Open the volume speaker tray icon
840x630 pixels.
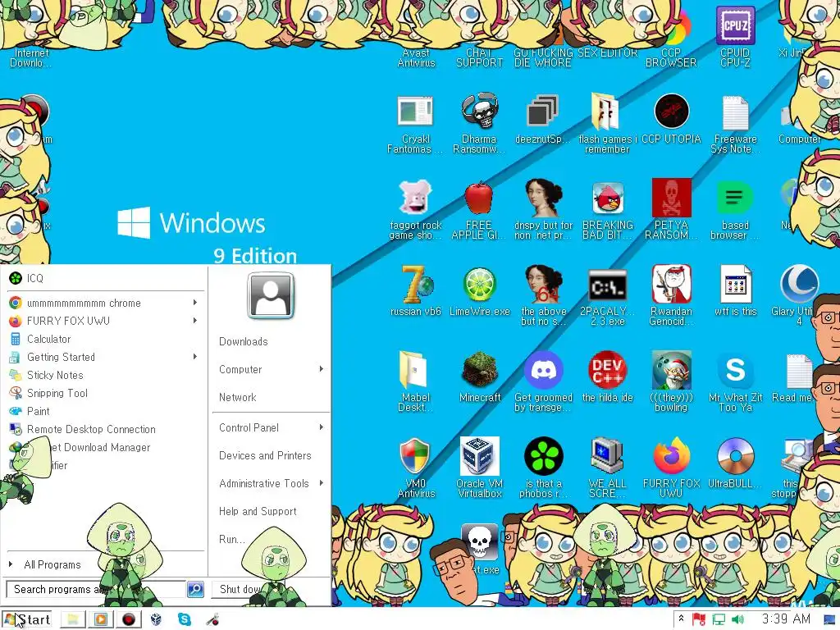738,619
